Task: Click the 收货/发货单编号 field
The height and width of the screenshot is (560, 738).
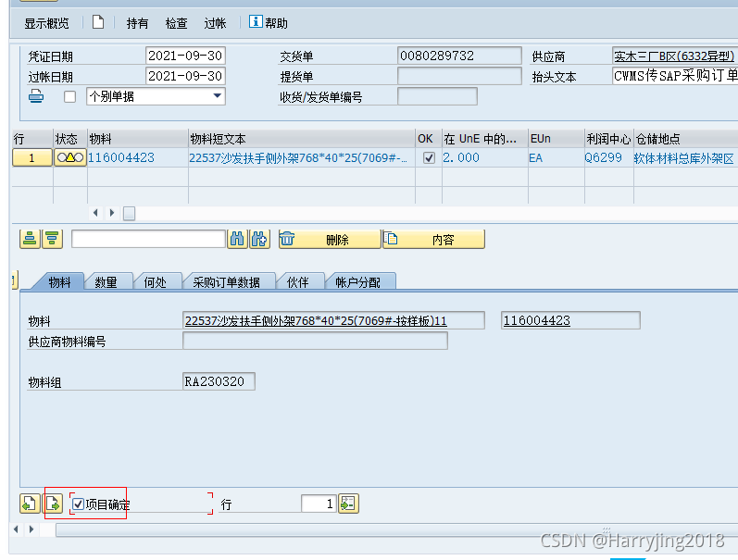Action: point(437,96)
